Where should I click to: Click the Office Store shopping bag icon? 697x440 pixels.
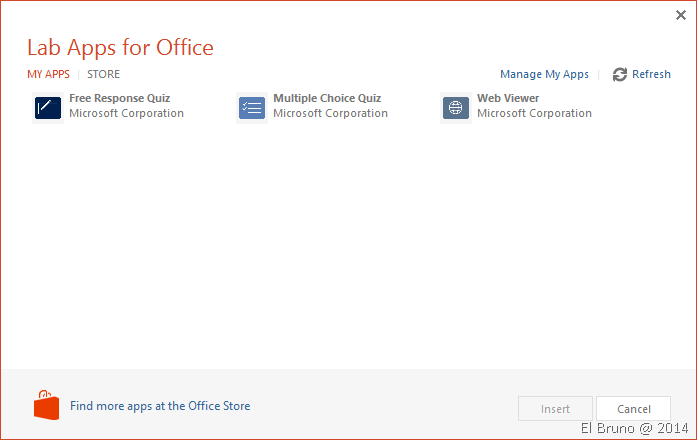click(46, 405)
